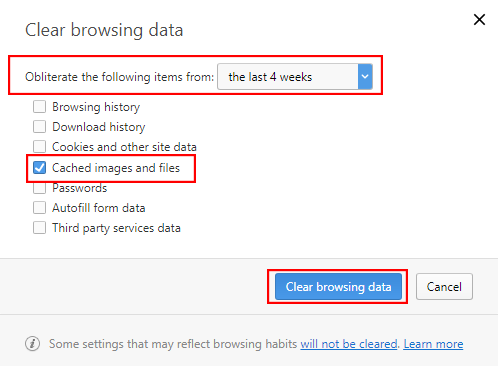
Task: Tick the Browsing history checkbox
Action: (x=39, y=107)
